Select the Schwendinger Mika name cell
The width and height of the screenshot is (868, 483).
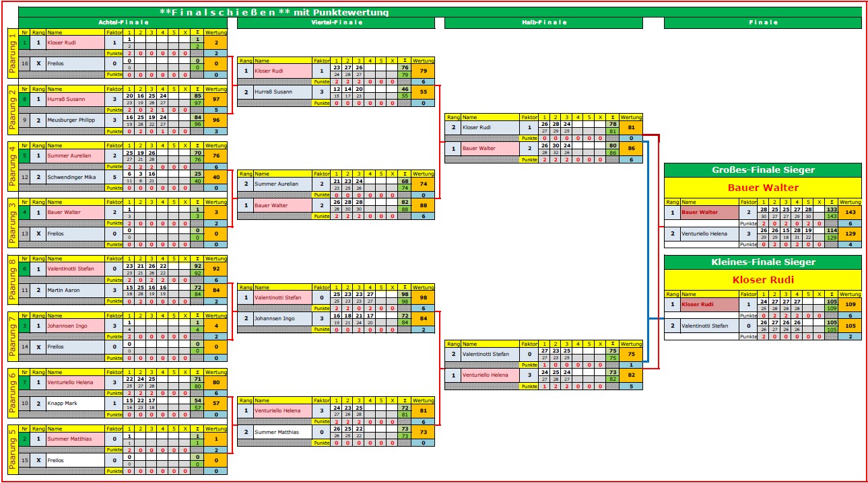coord(75,177)
